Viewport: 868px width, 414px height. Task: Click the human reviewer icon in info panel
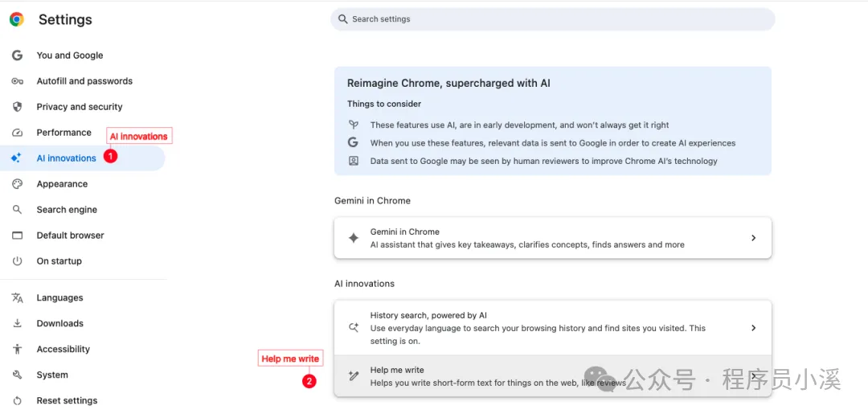pos(353,161)
